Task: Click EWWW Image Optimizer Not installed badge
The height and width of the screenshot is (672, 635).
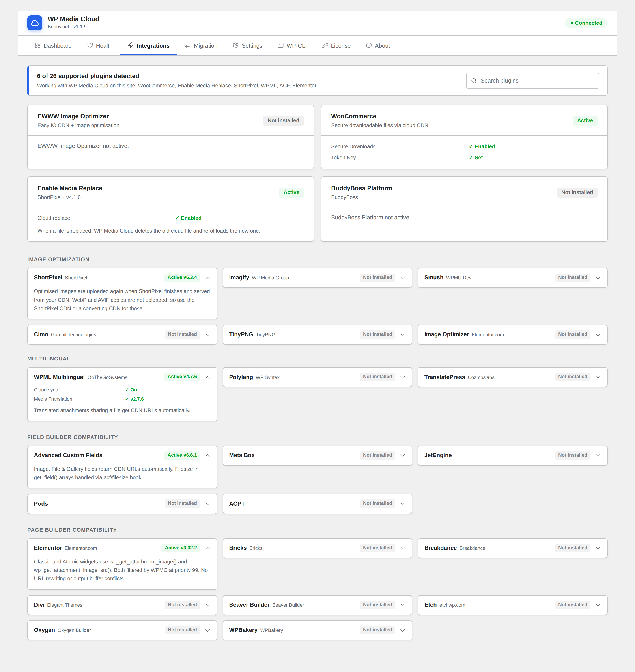Action: (283, 121)
